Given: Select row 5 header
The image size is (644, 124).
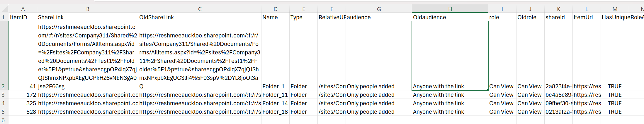Looking at the screenshot, I should (x=4, y=112).
